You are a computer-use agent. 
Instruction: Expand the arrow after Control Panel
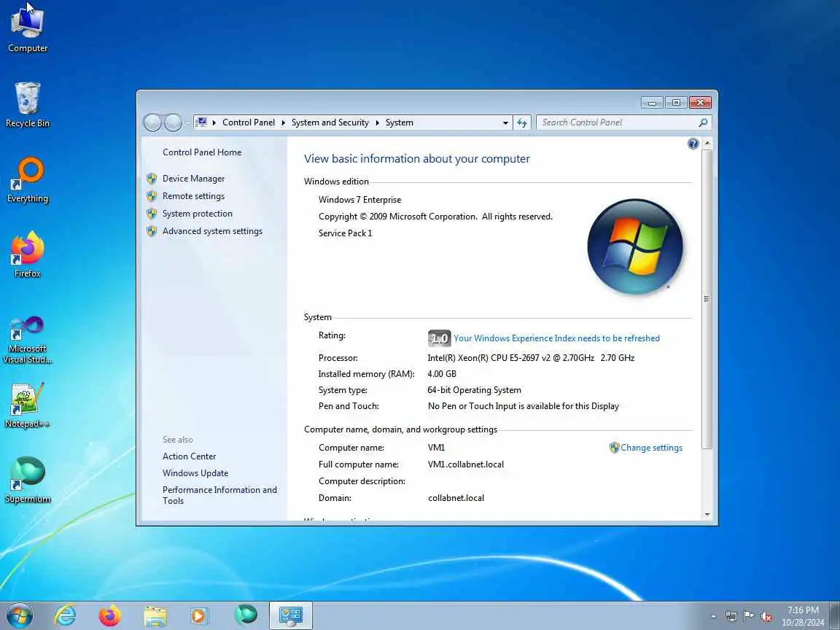284,122
